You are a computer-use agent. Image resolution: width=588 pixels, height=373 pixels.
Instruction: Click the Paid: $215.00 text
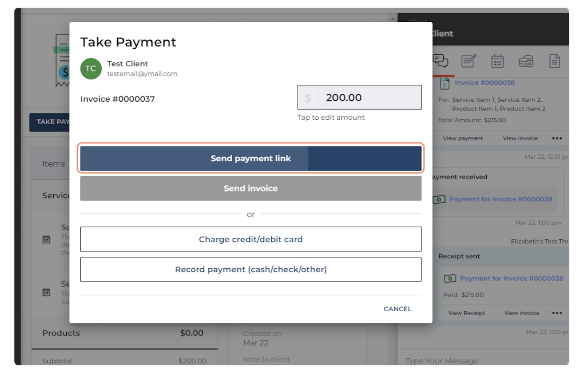click(x=464, y=295)
